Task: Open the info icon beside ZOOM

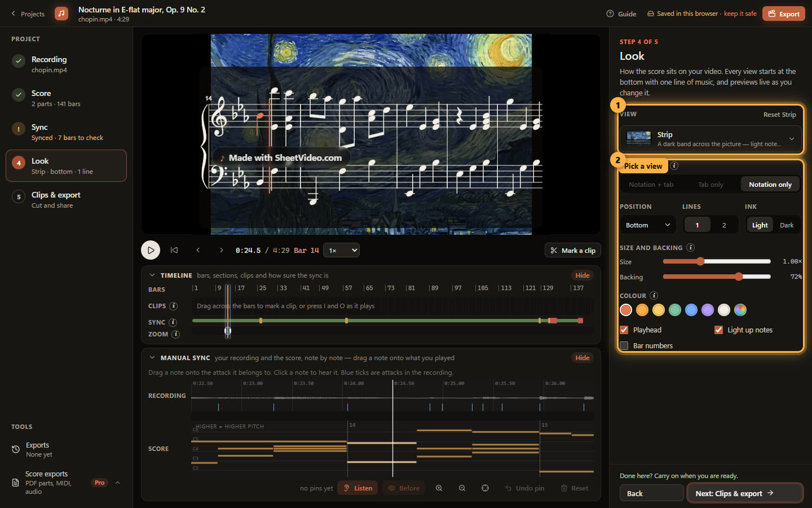Action: point(176,334)
